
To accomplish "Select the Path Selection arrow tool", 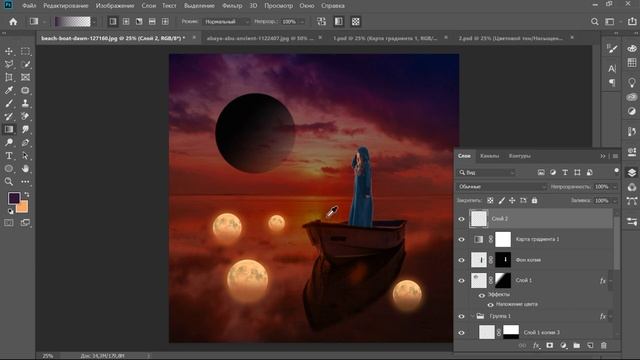I will [x=25, y=156].
